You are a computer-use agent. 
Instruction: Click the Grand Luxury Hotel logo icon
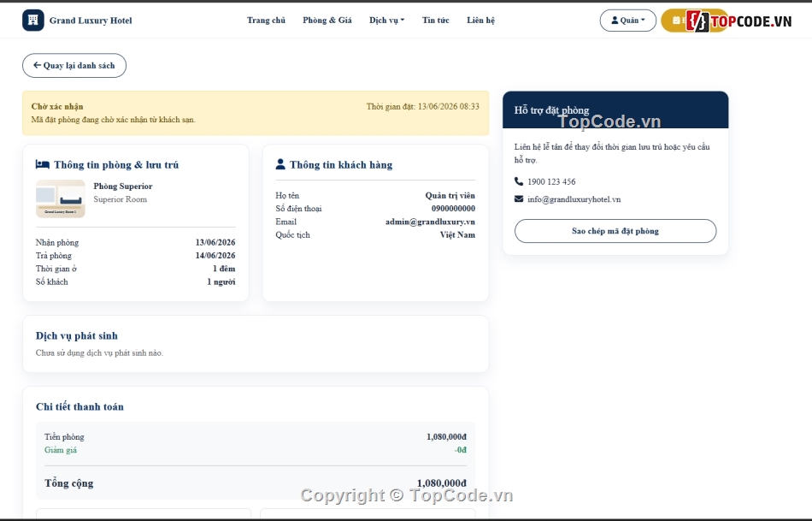click(33, 21)
